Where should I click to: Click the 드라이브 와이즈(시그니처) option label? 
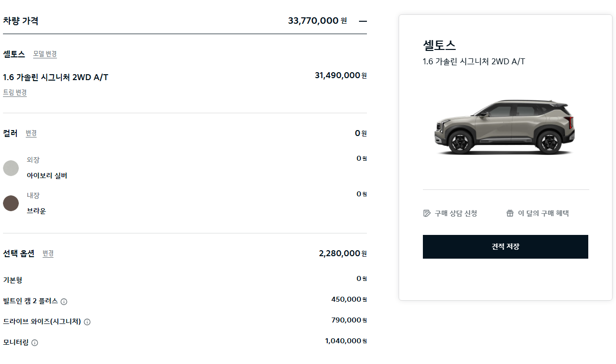tap(42, 321)
